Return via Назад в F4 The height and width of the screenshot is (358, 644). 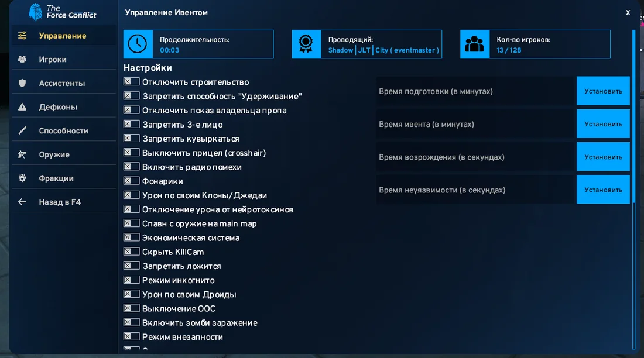pos(64,202)
